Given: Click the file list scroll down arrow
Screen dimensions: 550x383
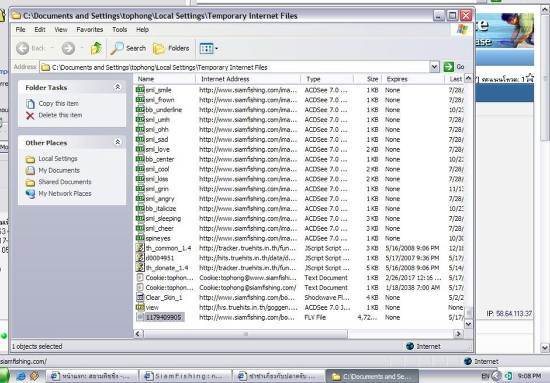Looking at the screenshot, I should point(468,324).
